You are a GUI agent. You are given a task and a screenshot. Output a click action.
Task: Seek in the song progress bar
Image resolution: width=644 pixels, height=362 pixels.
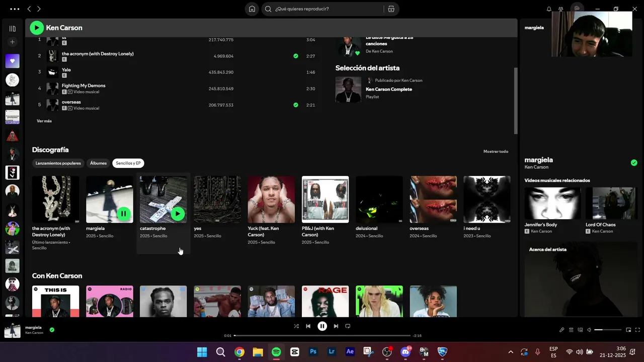pyautogui.click(x=322, y=335)
